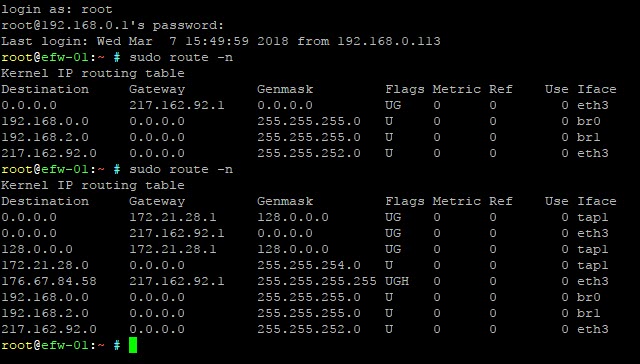Click the 'Genmask' header in first table

pyautogui.click(x=285, y=89)
